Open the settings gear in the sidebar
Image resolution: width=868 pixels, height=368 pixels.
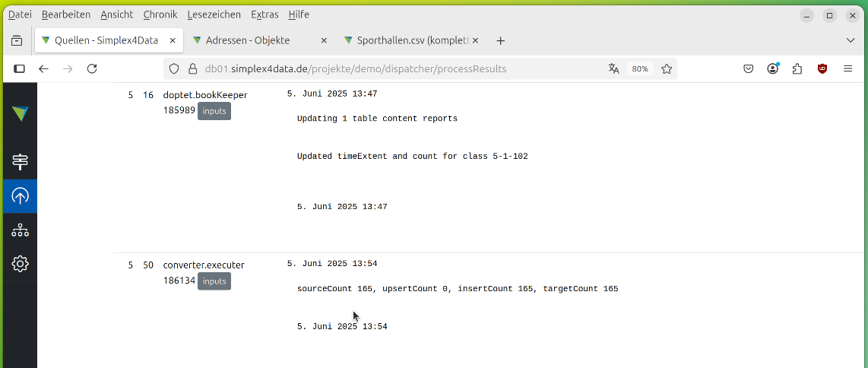point(20,264)
